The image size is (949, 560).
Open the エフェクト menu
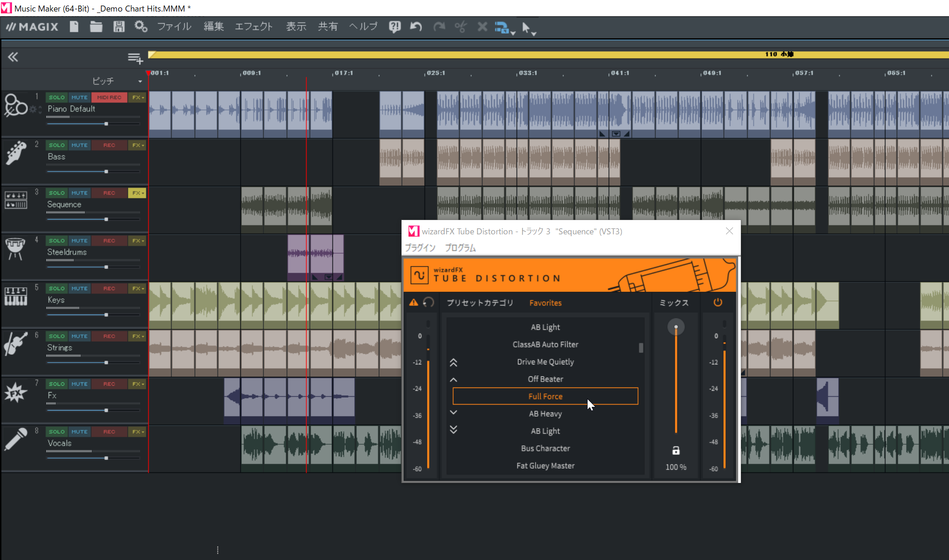[x=254, y=27]
